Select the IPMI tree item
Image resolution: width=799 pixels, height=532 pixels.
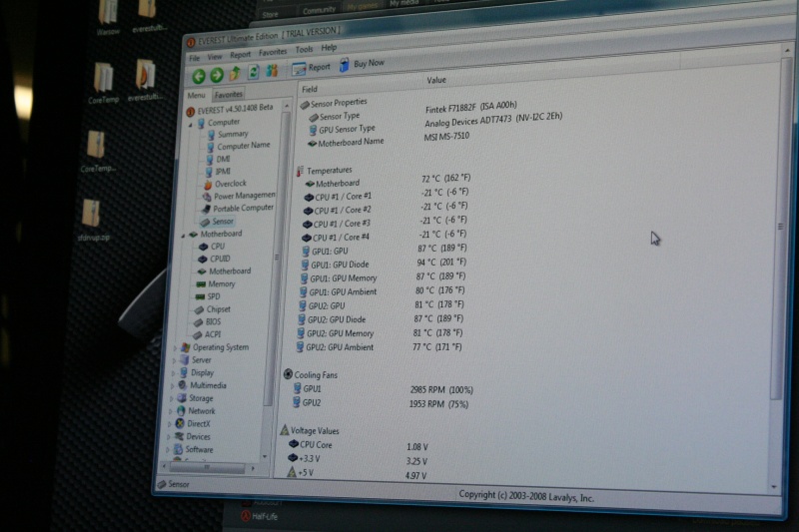pyautogui.click(x=218, y=172)
